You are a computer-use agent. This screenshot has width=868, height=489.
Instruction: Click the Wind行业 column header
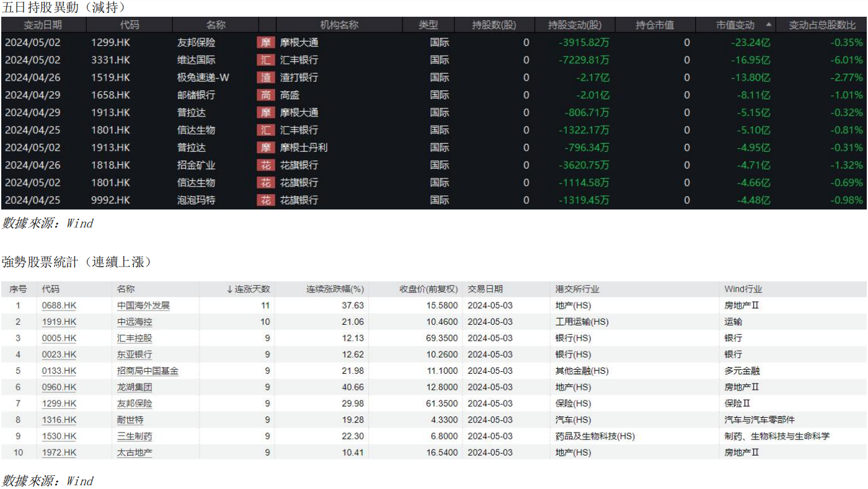(x=743, y=289)
